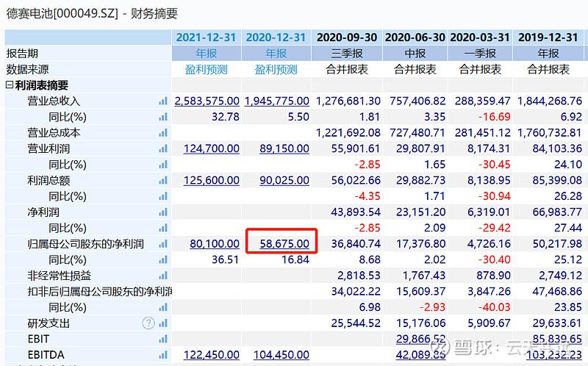Open 2021 EBITDA forecast 122,450.00
The height and width of the screenshot is (366, 588).
pos(212,355)
